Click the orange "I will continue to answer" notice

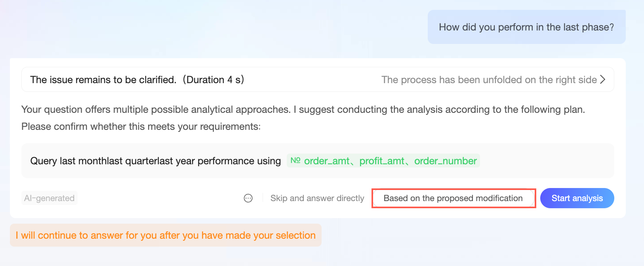pyautogui.click(x=166, y=236)
